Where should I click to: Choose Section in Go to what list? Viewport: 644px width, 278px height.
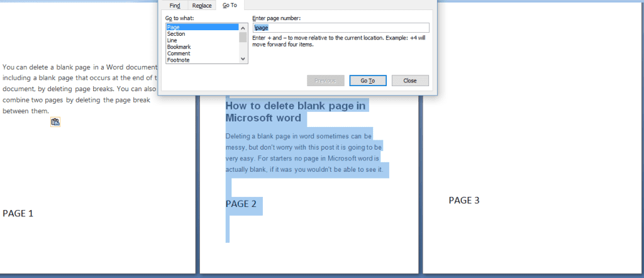(x=203, y=34)
